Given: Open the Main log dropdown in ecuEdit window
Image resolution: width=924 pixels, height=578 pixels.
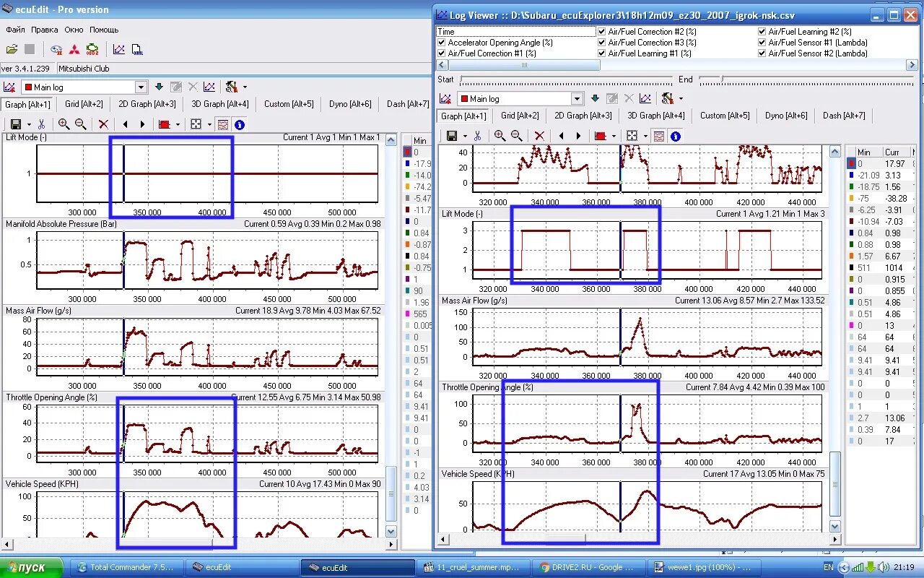Looking at the screenshot, I should [141, 87].
